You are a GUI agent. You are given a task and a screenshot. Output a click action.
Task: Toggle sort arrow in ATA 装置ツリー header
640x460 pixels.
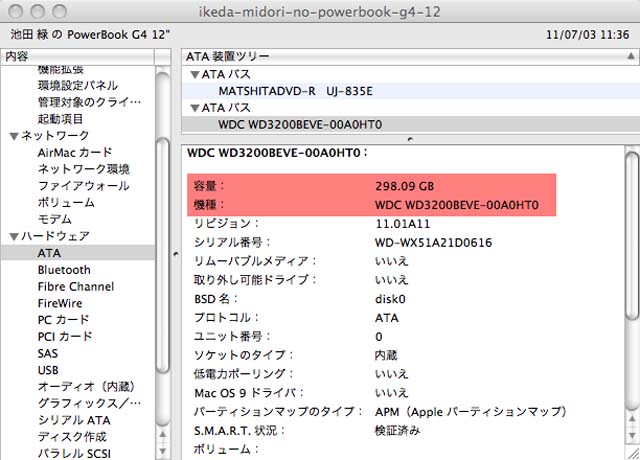click(x=631, y=56)
